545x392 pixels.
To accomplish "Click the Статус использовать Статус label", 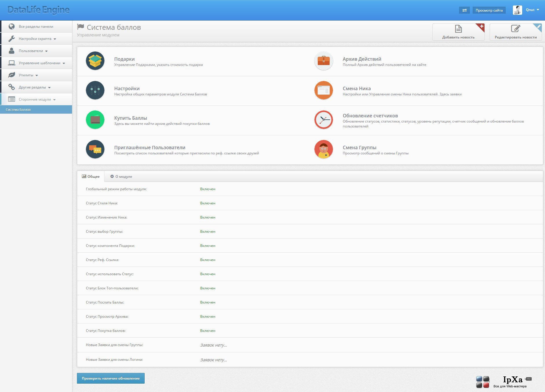I will [110, 274].
